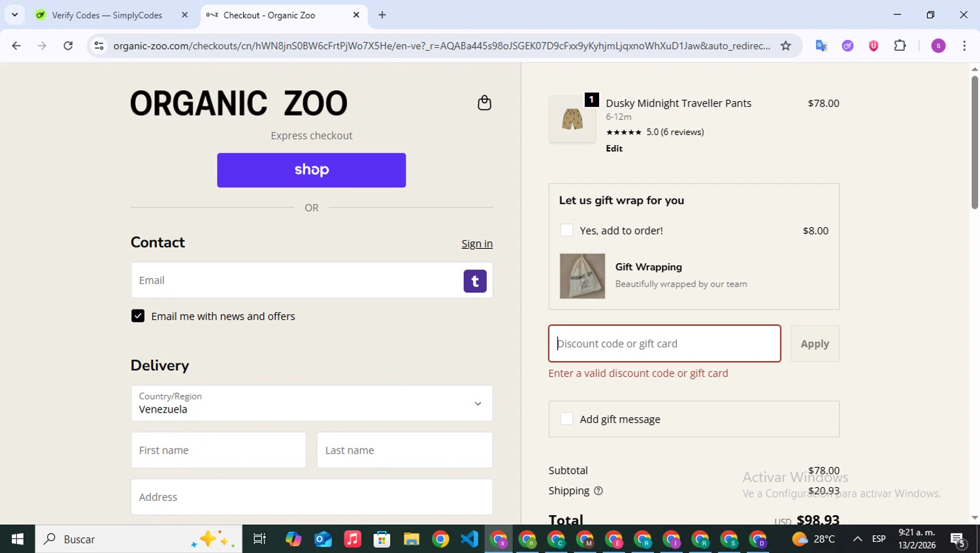Click the Last name field
The height and width of the screenshot is (553, 980).
pos(405,450)
